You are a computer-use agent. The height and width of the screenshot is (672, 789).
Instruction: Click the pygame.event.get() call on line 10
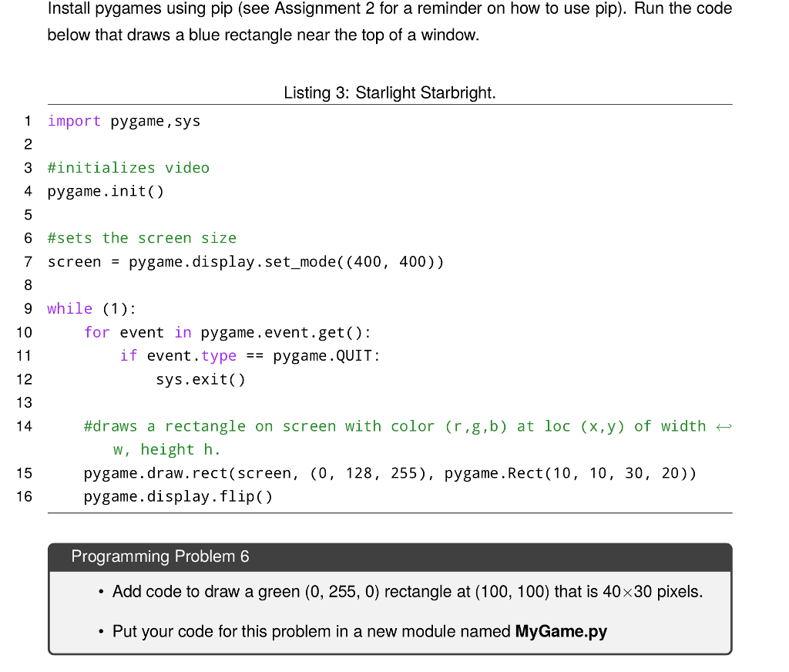click(x=285, y=332)
